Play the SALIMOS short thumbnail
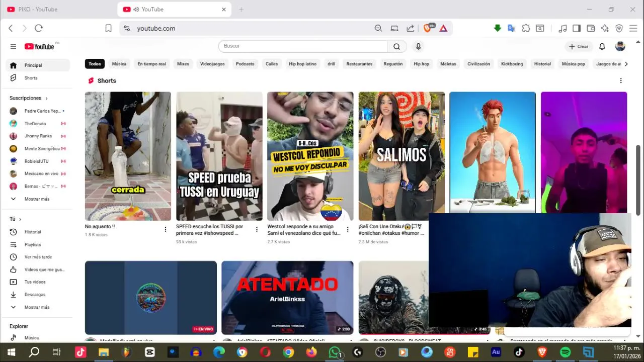The width and height of the screenshot is (644, 362). pos(401,156)
